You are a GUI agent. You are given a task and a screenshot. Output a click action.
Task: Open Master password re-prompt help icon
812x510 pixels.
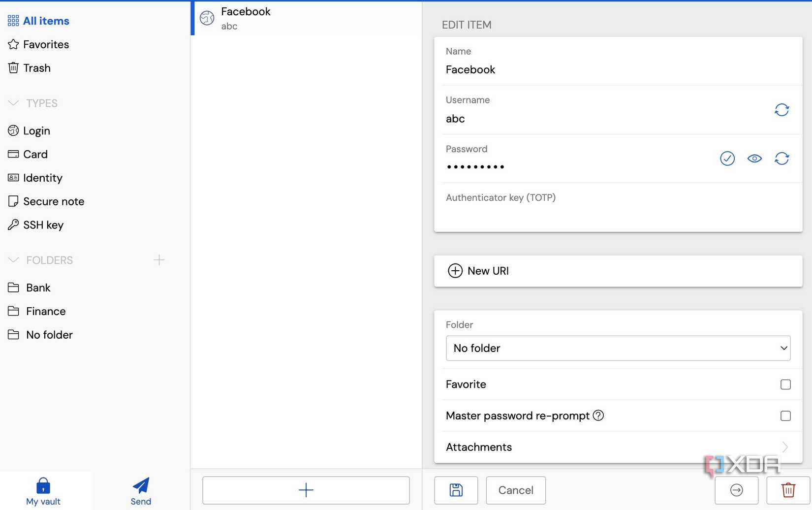click(598, 415)
